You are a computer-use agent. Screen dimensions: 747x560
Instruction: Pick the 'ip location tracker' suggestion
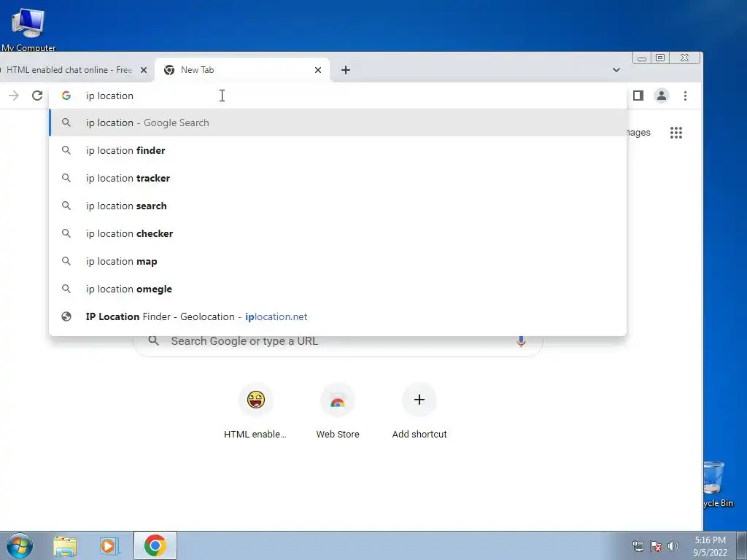pyautogui.click(x=337, y=178)
